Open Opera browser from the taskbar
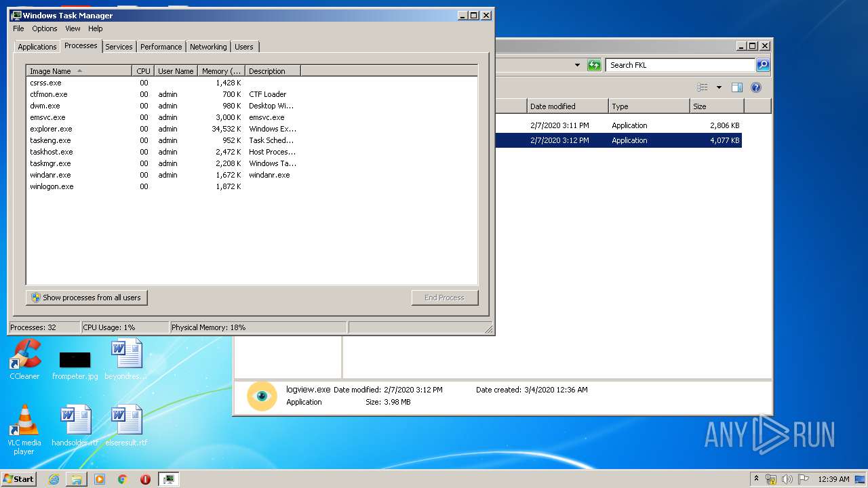 pos(145,479)
